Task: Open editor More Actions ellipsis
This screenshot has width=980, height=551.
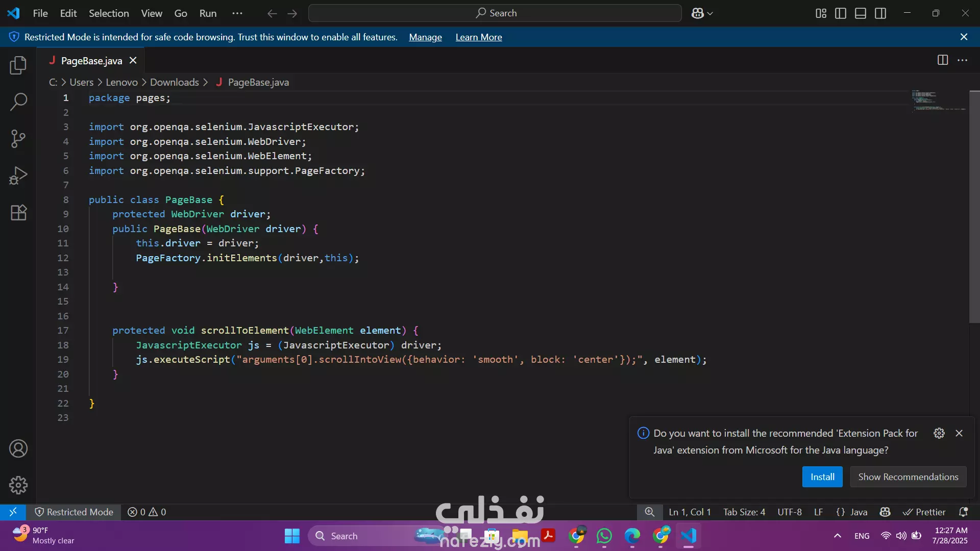Action: pyautogui.click(x=963, y=60)
